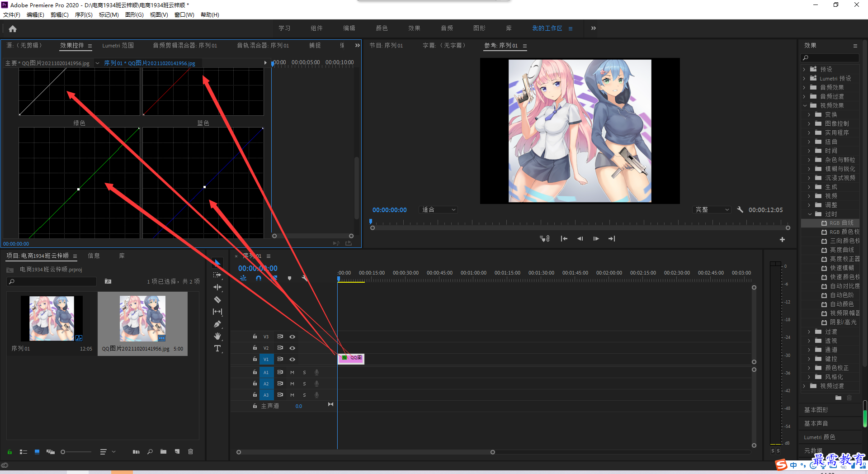Screen dimensions: 868x474
Task: Expand the 预设 effects folder
Action: tap(804, 69)
